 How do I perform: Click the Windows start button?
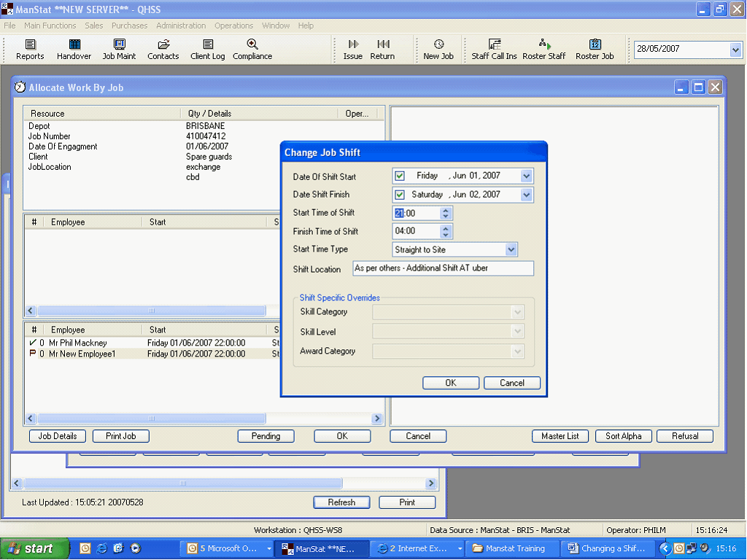pyautogui.click(x=34, y=548)
